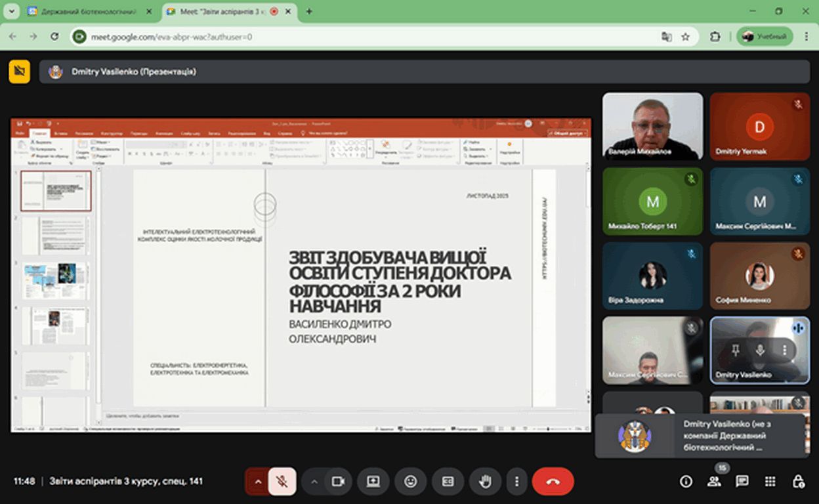Click the present screen icon

coord(373,482)
